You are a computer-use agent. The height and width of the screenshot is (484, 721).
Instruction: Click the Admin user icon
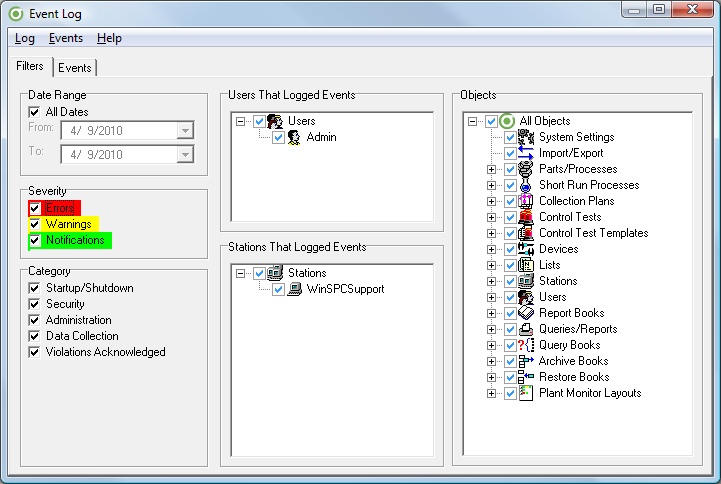pyautogui.click(x=294, y=137)
